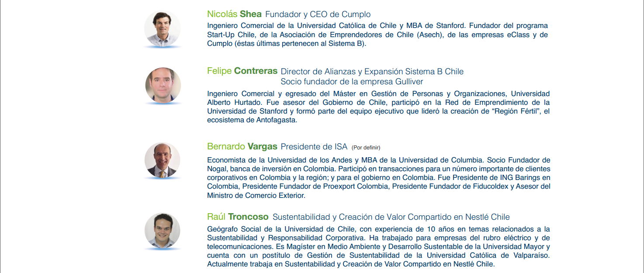Click Raúl Troncoso's biography paragraph
644x273 pixels.
[378, 247]
